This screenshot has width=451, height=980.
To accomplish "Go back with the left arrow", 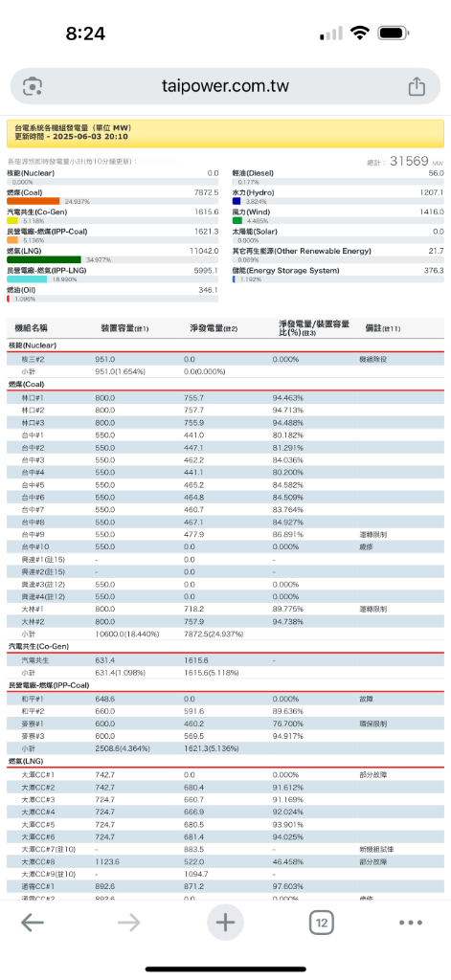I will [33, 923].
